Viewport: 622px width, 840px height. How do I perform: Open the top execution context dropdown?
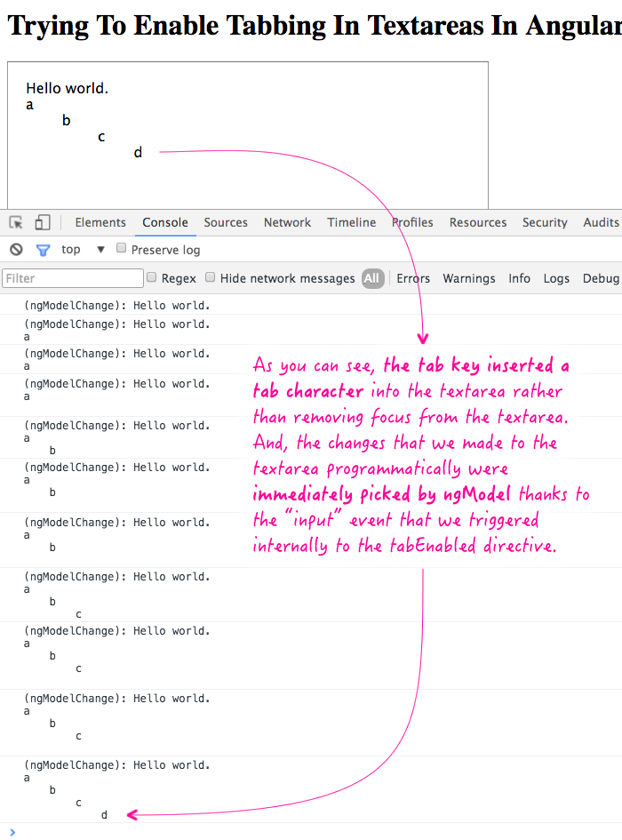[84, 250]
